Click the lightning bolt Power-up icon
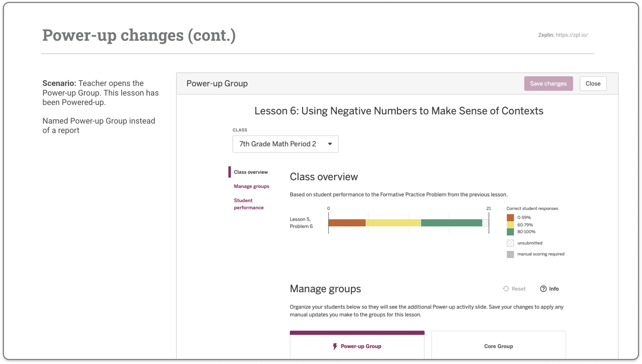Viewport: 642px width, 364px height. pyautogui.click(x=335, y=346)
